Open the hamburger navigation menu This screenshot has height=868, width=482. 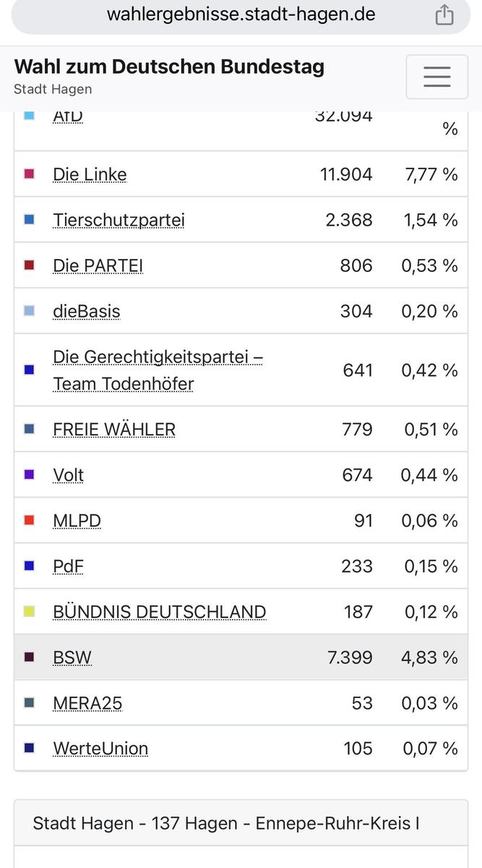tap(436, 77)
